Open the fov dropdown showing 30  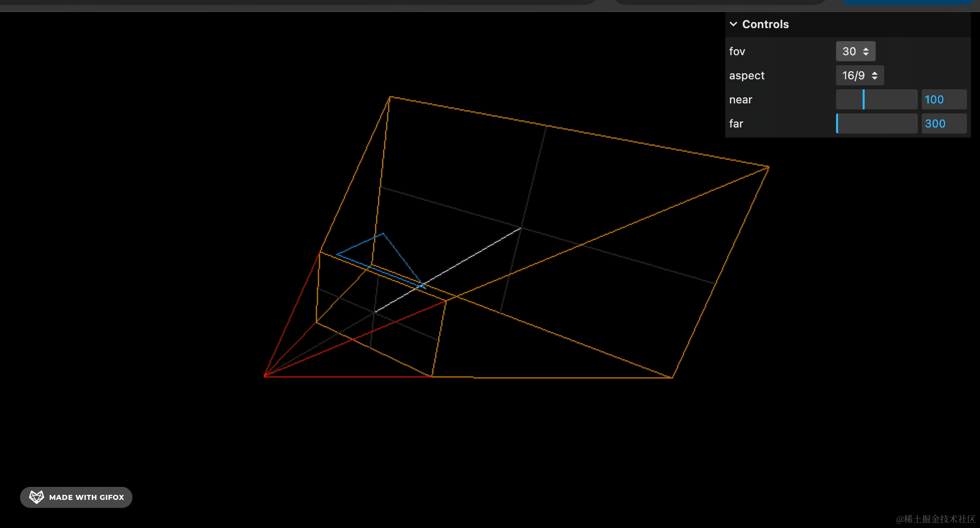[x=856, y=51]
